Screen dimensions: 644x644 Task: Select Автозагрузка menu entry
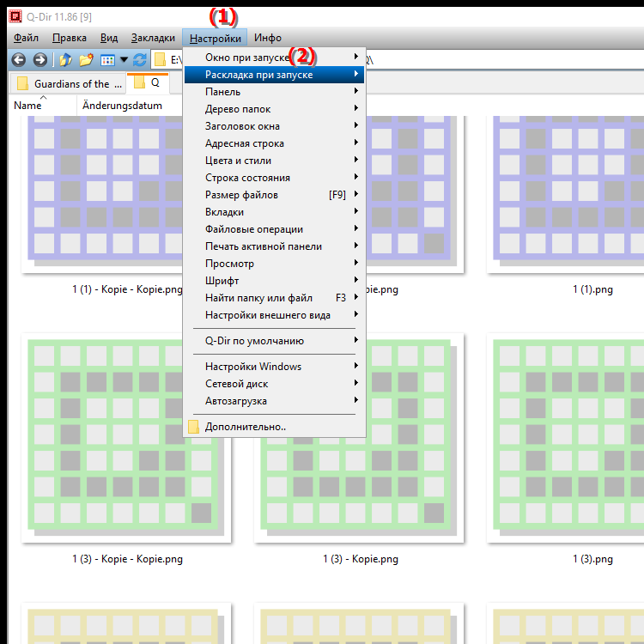[275, 401]
